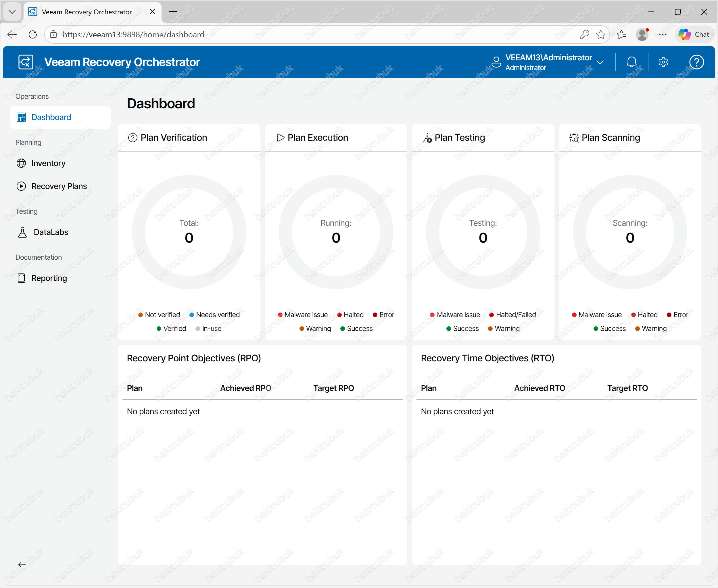
Task: Collapse the sidebar with arrow icon
Action: click(21, 564)
